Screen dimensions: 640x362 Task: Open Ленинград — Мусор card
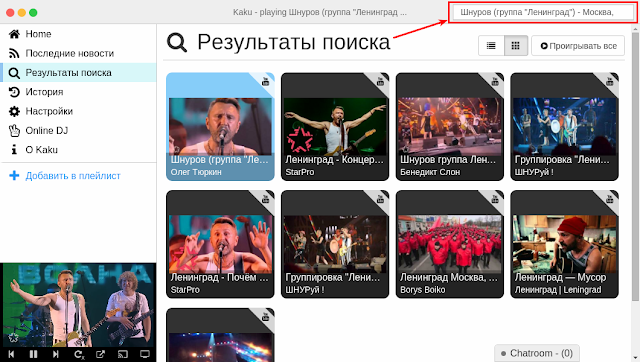pos(564,244)
